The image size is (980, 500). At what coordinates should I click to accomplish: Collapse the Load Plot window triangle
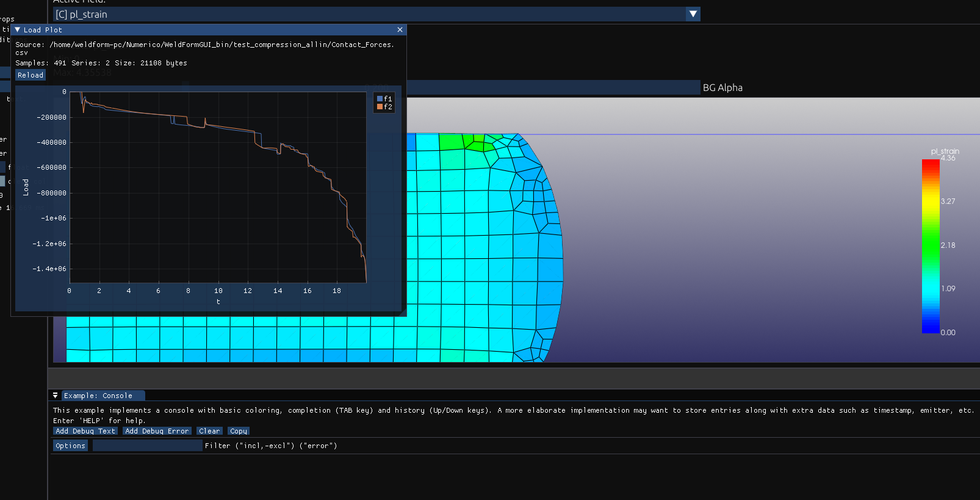tap(18, 30)
